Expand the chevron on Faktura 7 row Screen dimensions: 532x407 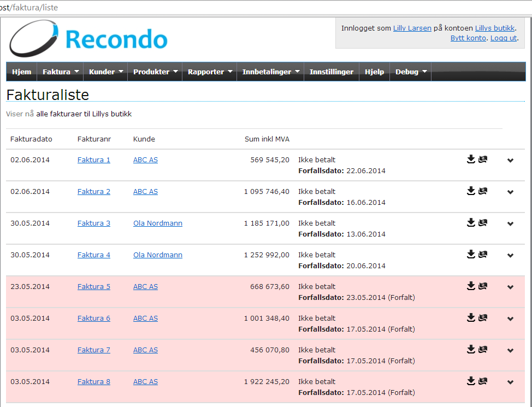click(x=510, y=351)
